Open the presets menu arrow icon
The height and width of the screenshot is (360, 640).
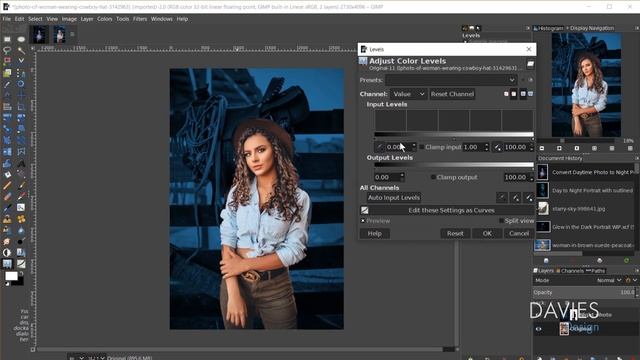point(531,80)
